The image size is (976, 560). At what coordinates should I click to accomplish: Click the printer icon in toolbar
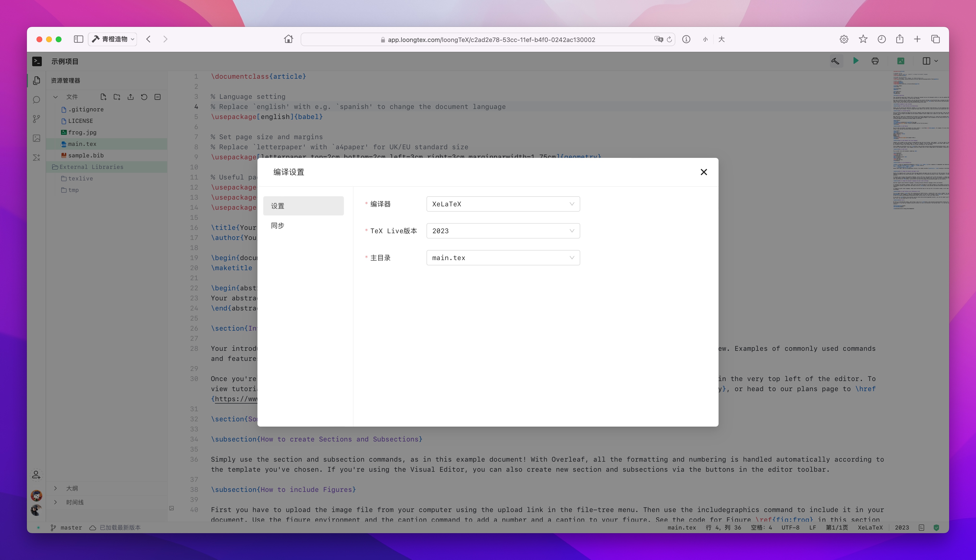click(x=875, y=61)
